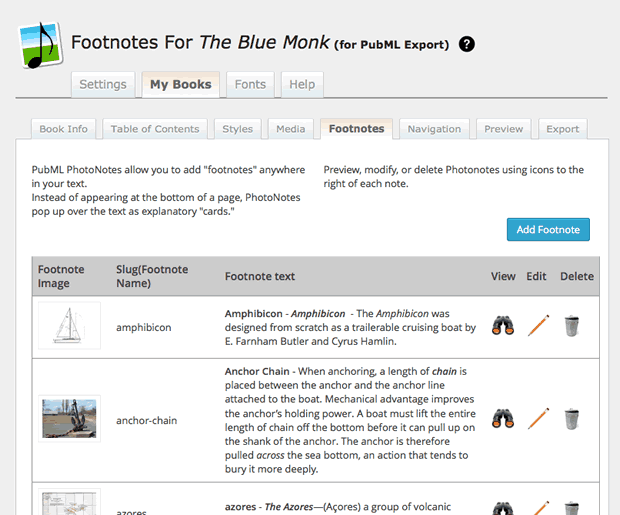This screenshot has height=515, width=620.
Task: Delete the anchor-chain footnote trash icon
Action: (572, 419)
